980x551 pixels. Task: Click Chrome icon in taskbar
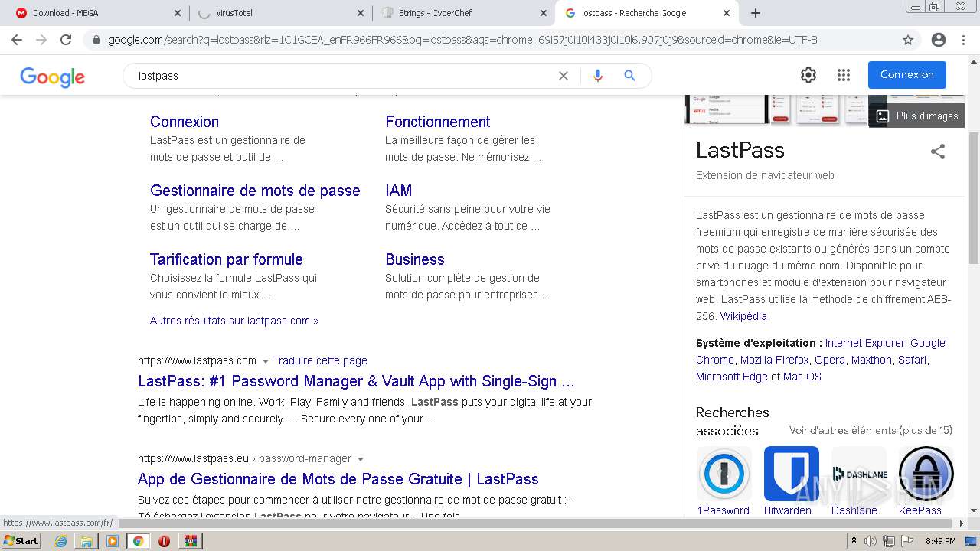click(x=139, y=541)
